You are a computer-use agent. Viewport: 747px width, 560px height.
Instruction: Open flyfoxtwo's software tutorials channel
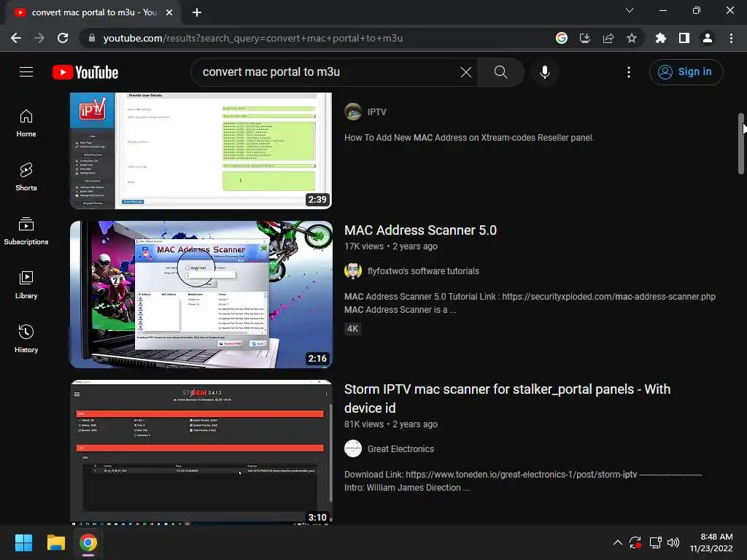(x=423, y=271)
